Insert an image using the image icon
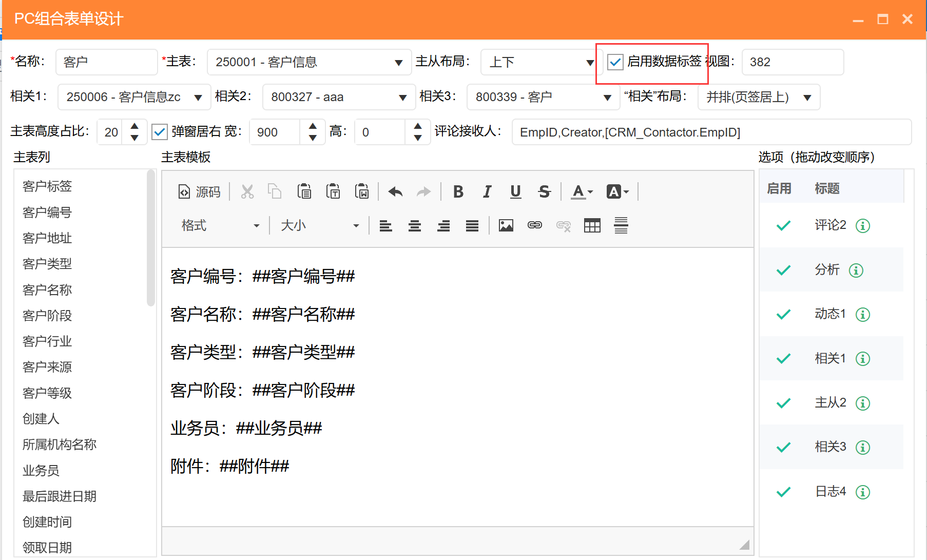927x560 pixels. 506,226
